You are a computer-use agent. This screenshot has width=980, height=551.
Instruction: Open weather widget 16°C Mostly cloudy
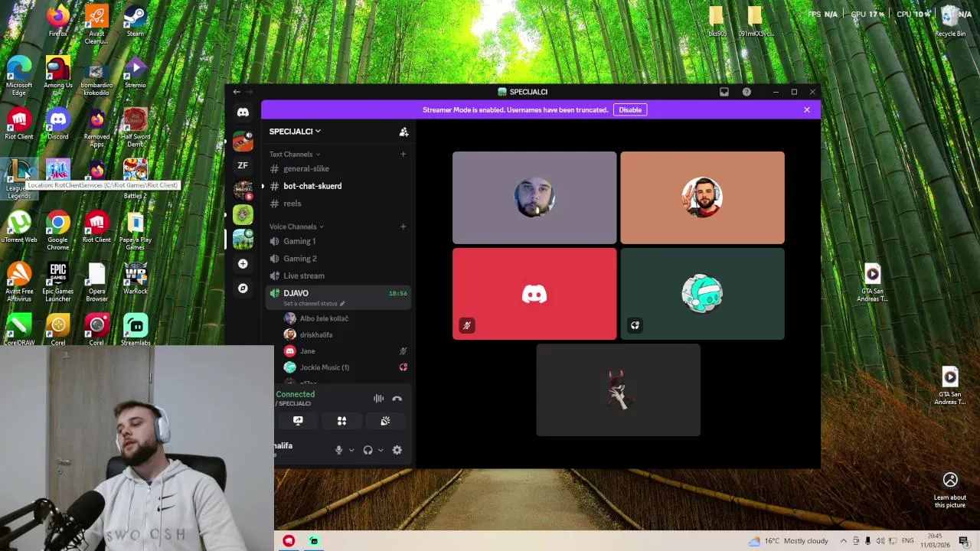[x=789, y=541]
